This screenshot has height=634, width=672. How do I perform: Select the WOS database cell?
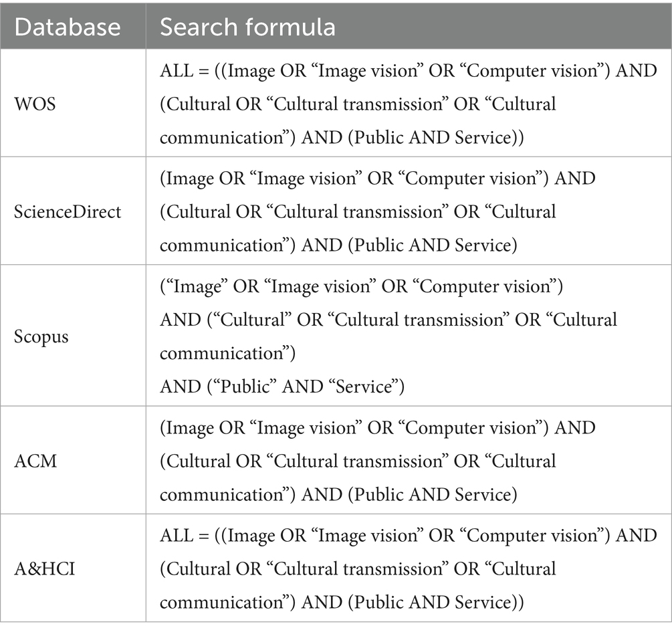tap(36, 104)
